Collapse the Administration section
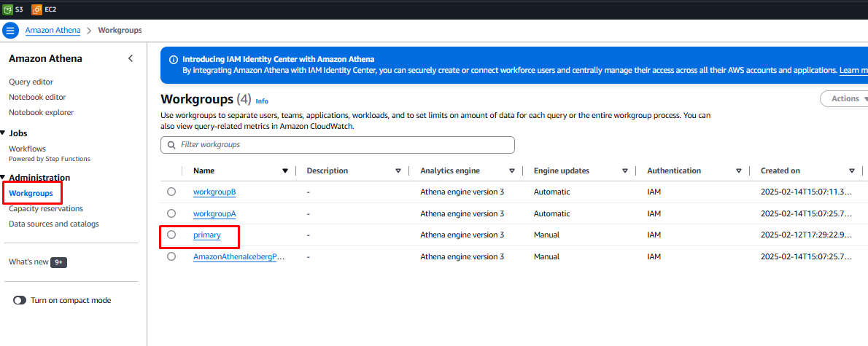The width and height of the screenshot is (868, 346). tap(3, 178)
